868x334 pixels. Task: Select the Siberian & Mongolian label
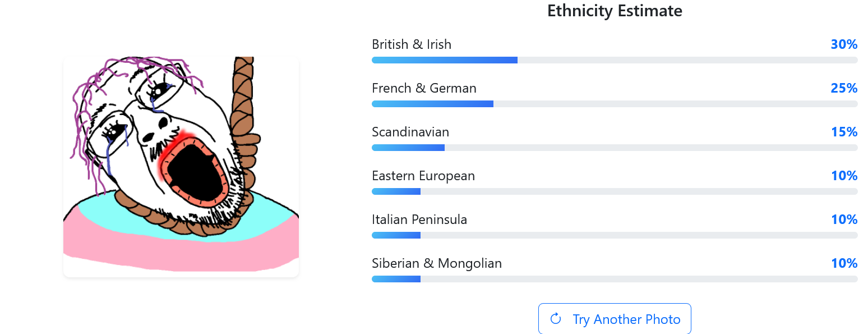click(x=436, y=263)
